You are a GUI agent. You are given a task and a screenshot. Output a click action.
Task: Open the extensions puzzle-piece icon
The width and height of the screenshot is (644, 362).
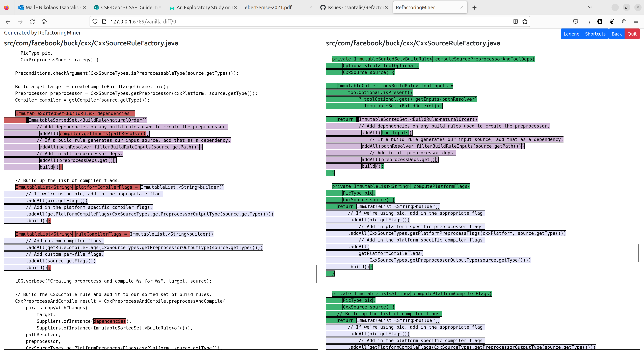(624, 21)
